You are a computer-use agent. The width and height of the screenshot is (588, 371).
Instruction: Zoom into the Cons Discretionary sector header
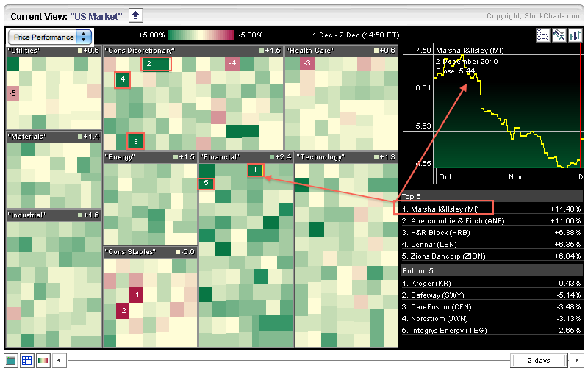coord(193,51)
